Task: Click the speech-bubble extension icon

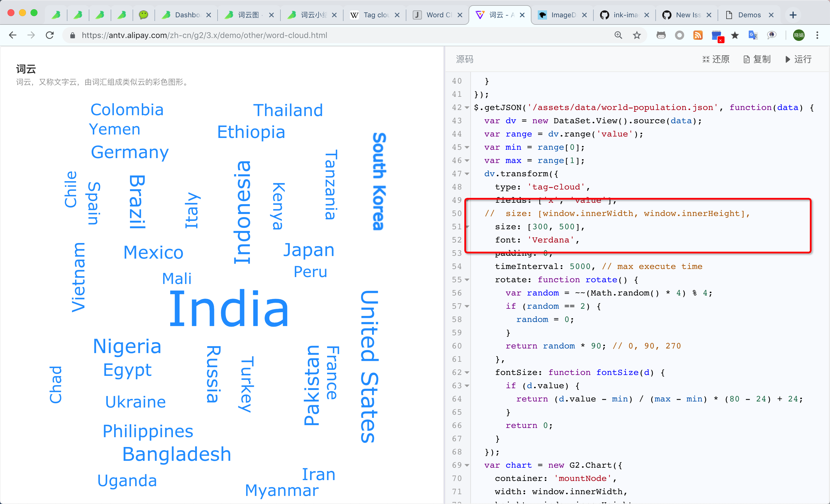Action: [772, 35]
